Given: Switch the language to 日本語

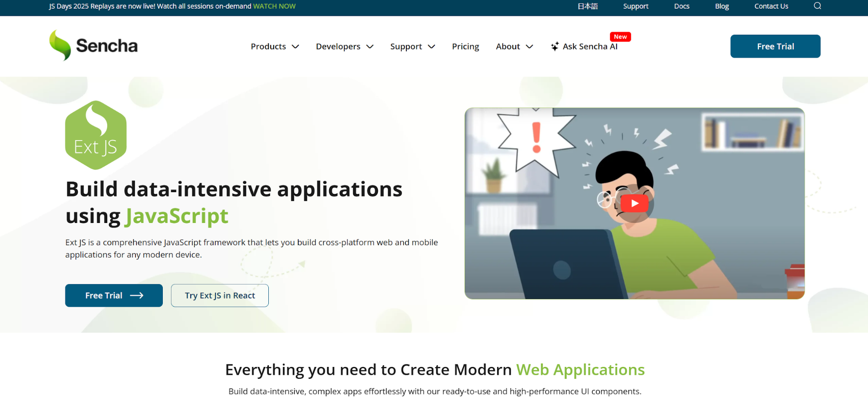Looking at the screenshot, I should [x=587, y=6].
